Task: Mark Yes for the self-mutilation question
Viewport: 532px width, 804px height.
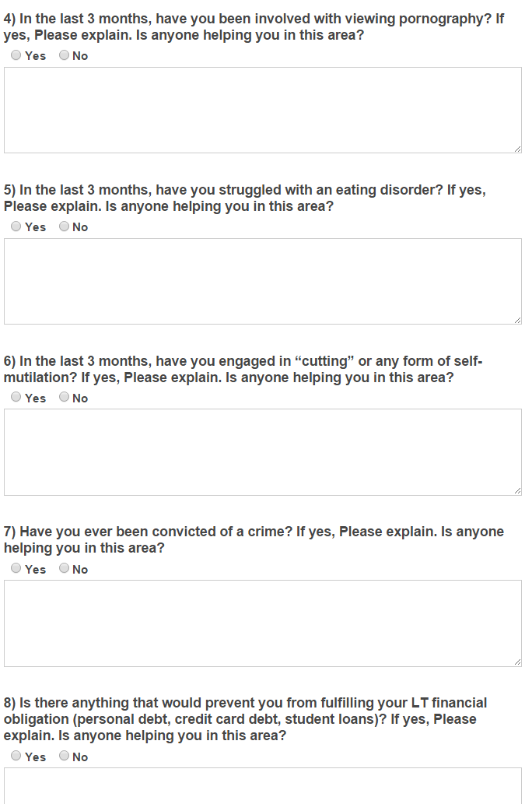Action: pos(16,397)
